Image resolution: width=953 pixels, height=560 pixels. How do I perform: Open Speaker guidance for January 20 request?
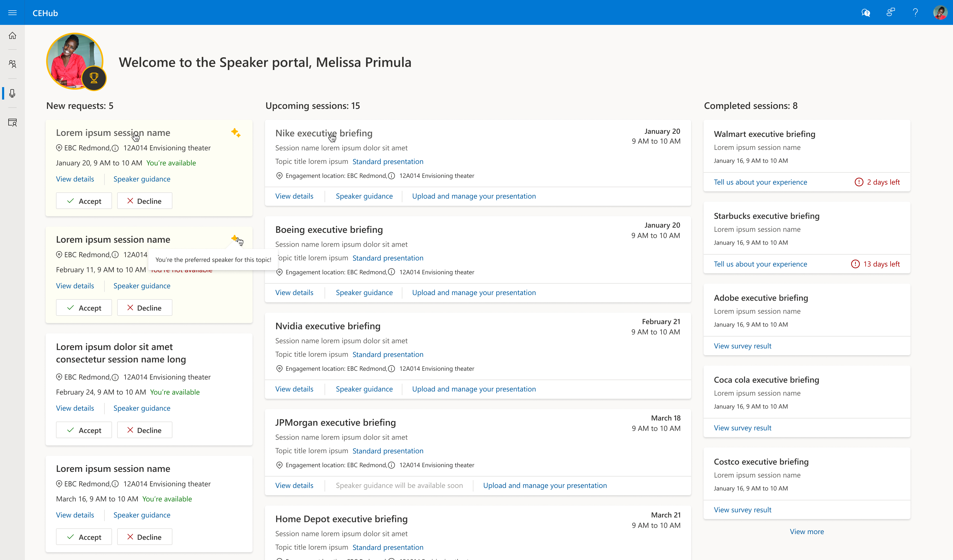[x=142, y=179]
